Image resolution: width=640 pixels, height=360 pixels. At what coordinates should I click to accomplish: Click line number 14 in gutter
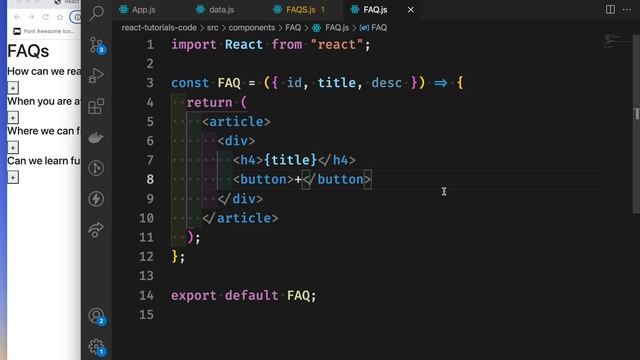coord(146,295)
